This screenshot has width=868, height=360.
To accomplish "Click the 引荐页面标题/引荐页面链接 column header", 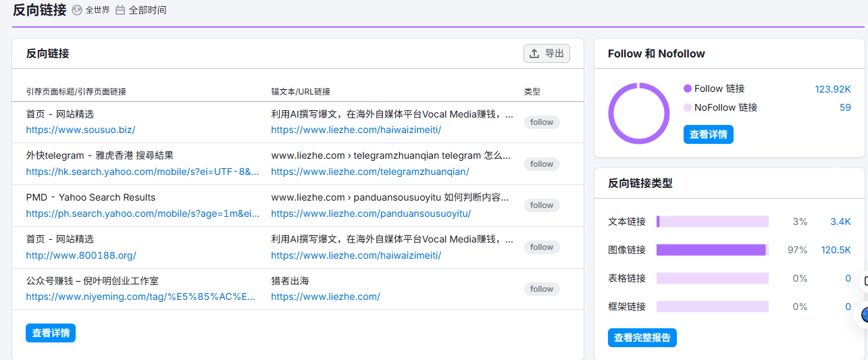I will coord(76,91).
